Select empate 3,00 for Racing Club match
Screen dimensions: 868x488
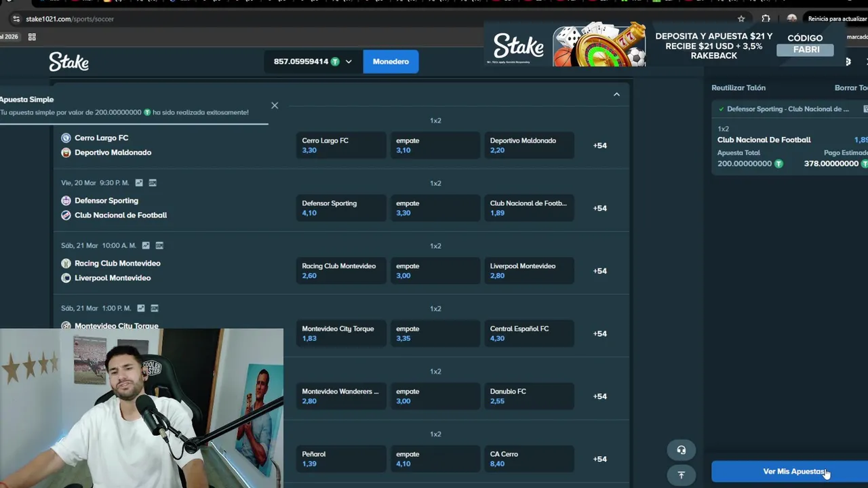coord(435,271)
